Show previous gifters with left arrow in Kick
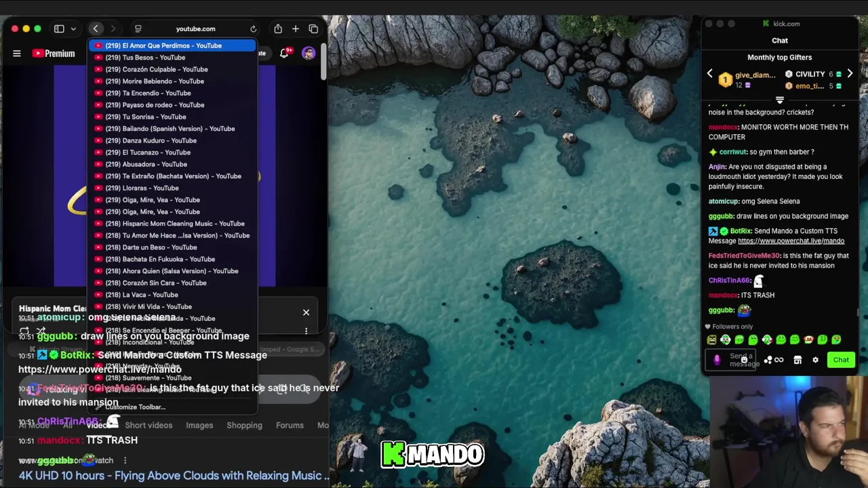 (x=710, y=74)
